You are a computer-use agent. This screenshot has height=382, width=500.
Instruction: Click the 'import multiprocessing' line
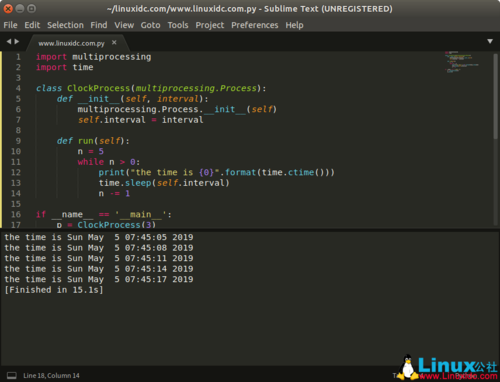pos(94,57)
